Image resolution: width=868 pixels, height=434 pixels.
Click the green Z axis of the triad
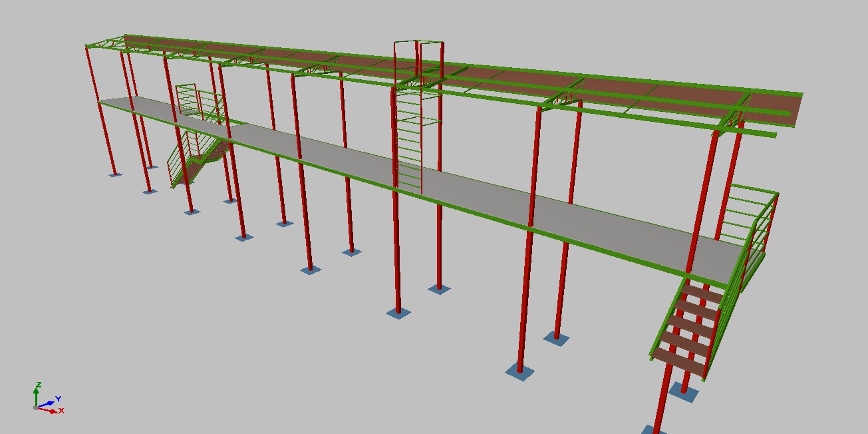(36, 397)
